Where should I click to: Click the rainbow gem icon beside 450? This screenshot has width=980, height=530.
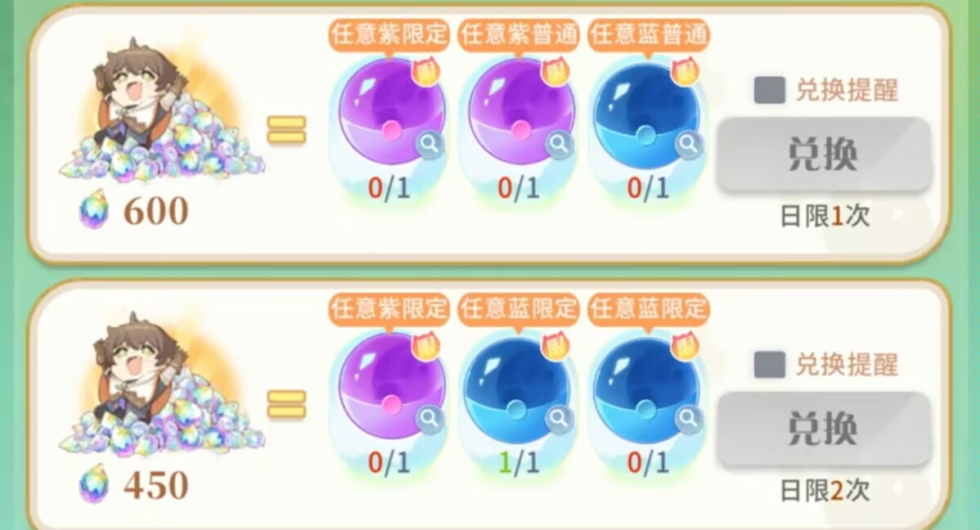94,484
